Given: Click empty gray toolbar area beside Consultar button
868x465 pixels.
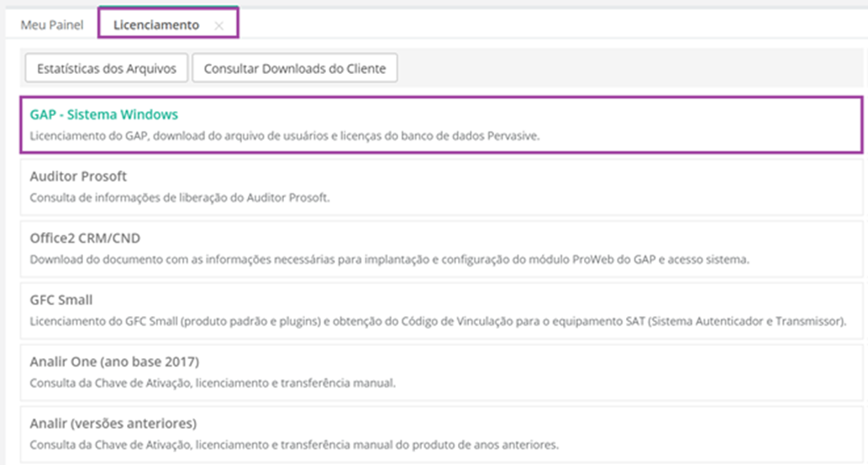Looking at the screenshot, I should pyautogui.click(x=630, y=68).
